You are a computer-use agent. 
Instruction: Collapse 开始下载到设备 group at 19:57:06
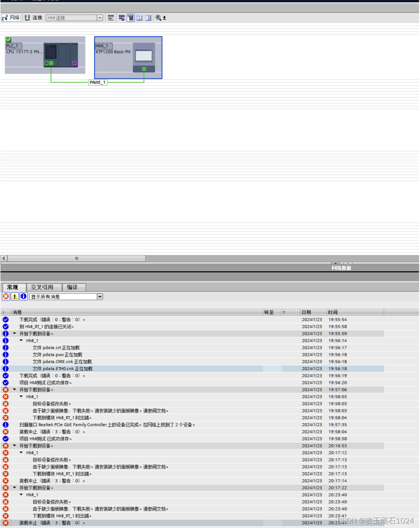(15, 390)
